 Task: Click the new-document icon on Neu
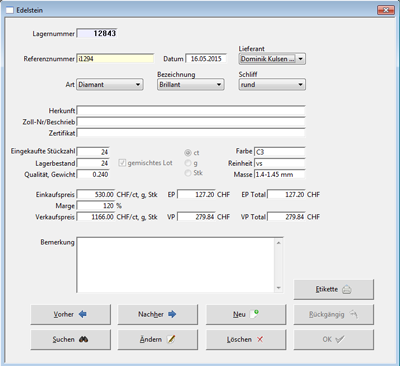(x=254, y=314)
